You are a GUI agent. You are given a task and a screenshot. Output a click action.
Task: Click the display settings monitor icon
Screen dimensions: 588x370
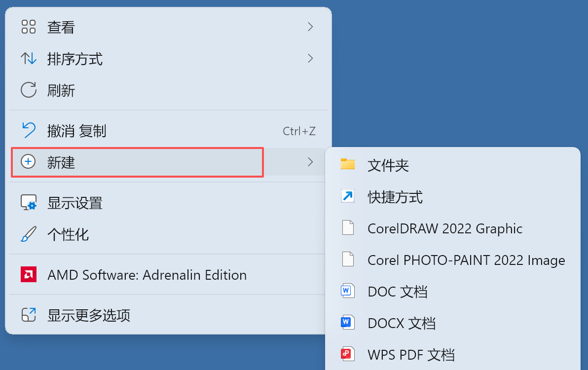coord(29,203)
